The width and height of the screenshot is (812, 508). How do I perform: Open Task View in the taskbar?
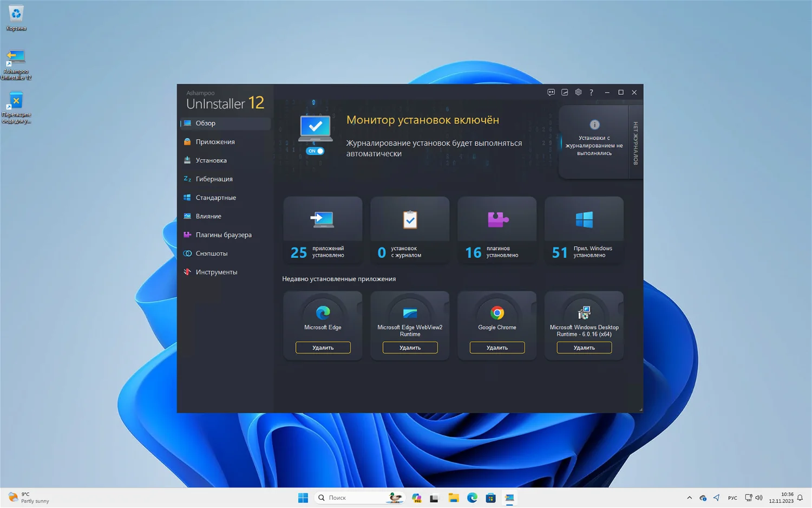[434, 498]
